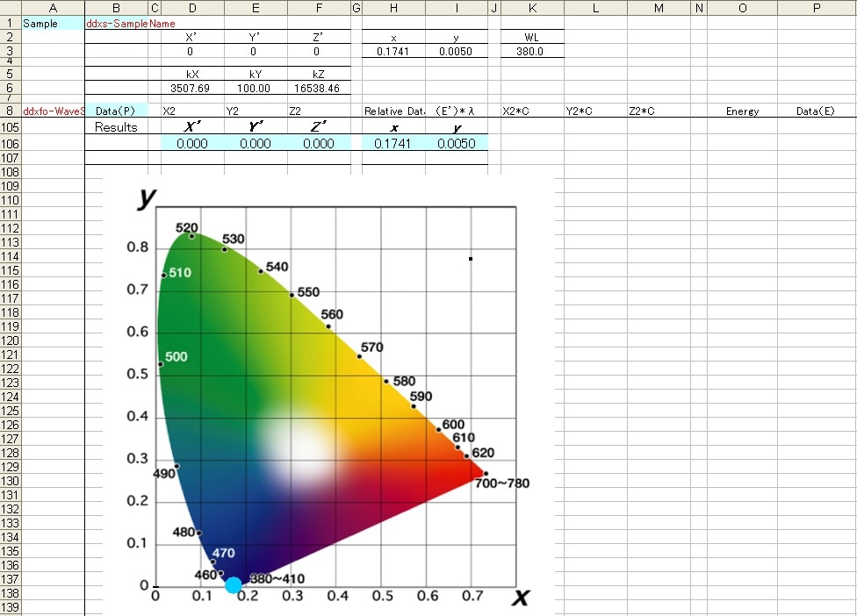Select the x result 0.1741 in row 106
The height and width of the screenshot is (616, 857).
393,144
